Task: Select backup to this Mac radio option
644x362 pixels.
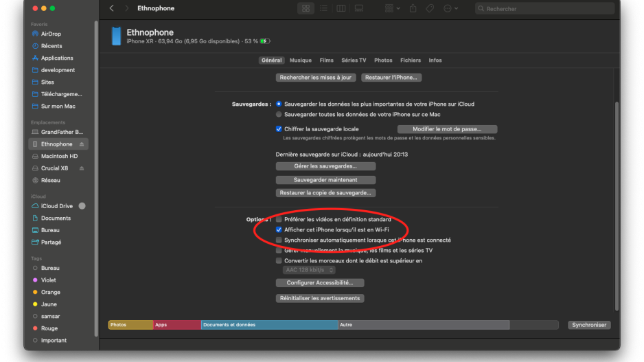Action: click(279, 114)
